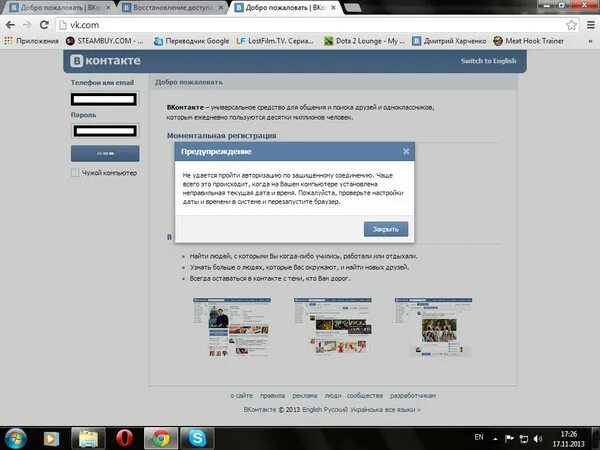The width and height of the screenshot is (600, 450).
Task: Click the Моментальная регистрация heading
Action: (x=221, y=135)
